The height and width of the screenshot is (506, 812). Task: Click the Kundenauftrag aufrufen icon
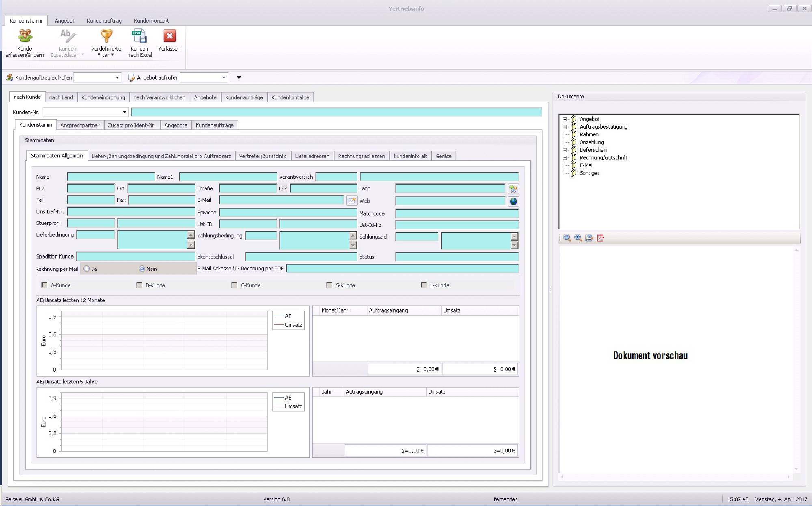(x=10, y=78)
